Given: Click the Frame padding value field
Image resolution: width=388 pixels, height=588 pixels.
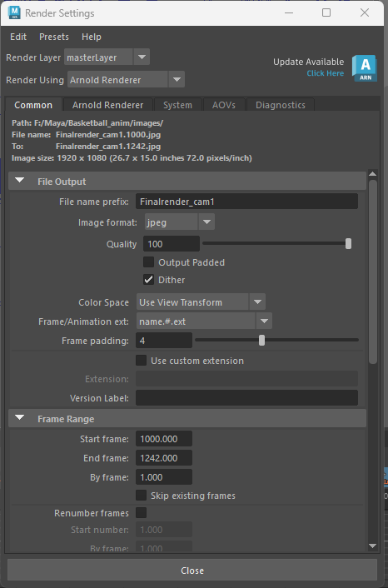Looking at the screenshot, I should coord(164,341).
